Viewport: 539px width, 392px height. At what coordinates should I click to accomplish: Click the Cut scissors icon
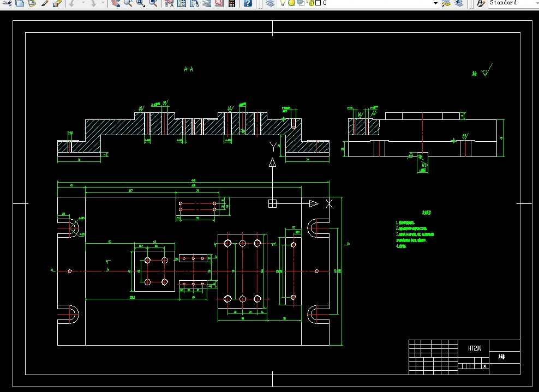[7, 3]
